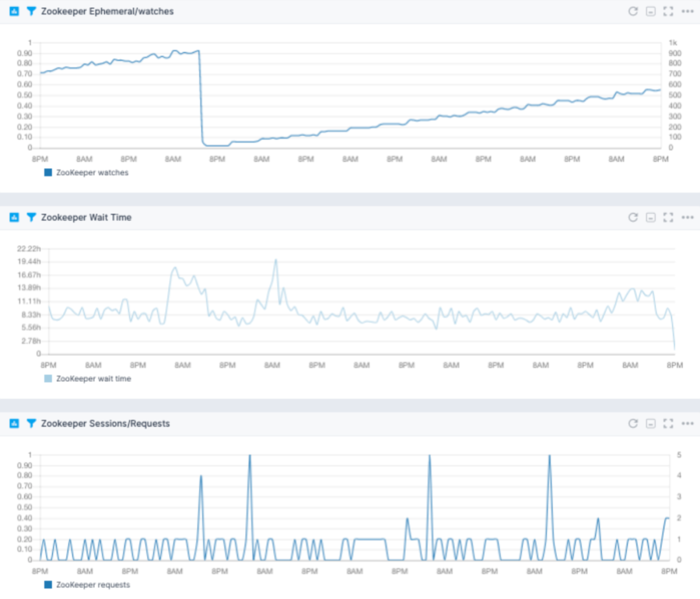Click the 11.11h axis label in Wait Time chart
The height and width of the screenshot is (599, 700).
pyautogui.click(x=29, y=301)
